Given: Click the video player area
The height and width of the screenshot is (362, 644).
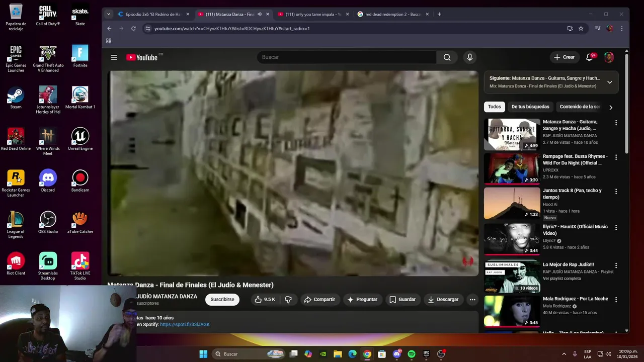Looking at the screenshot, I should click(x=293, y=173).
